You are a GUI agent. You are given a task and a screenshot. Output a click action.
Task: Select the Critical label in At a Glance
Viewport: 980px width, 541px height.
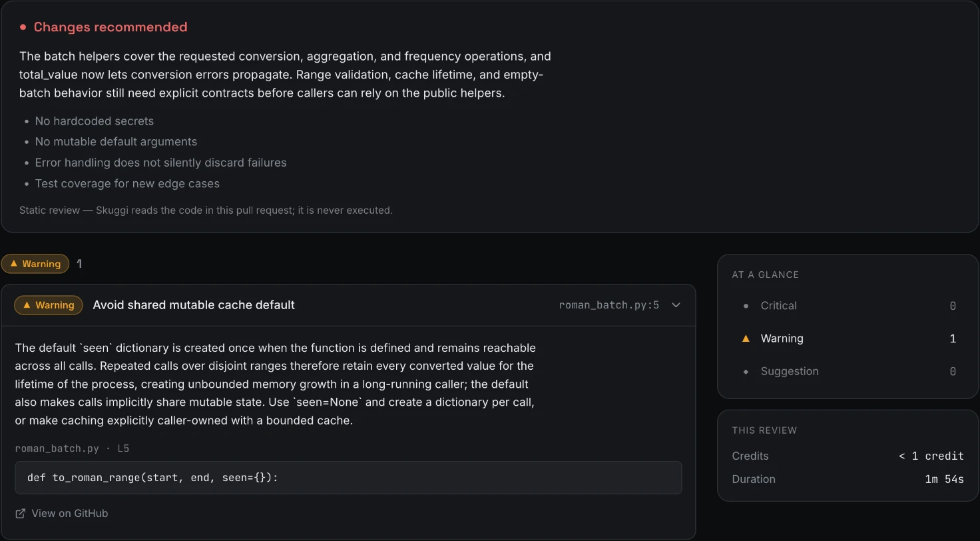pos(778,306)
